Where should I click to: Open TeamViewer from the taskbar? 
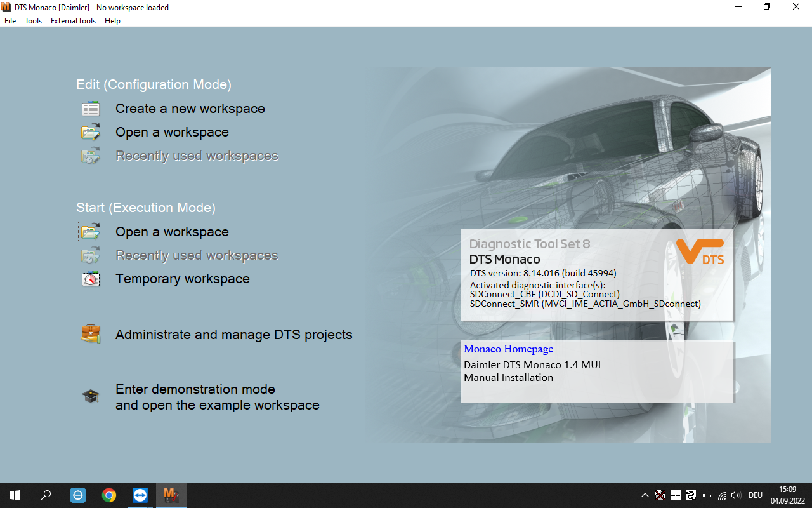pyautogui.click(x=140, y=495)
